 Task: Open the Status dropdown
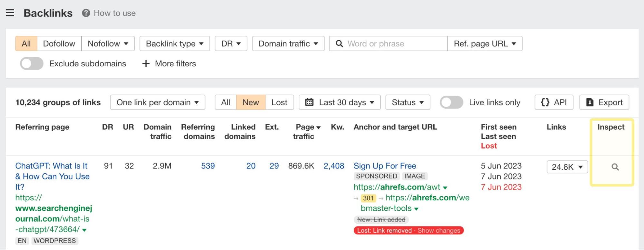point(408,102)
